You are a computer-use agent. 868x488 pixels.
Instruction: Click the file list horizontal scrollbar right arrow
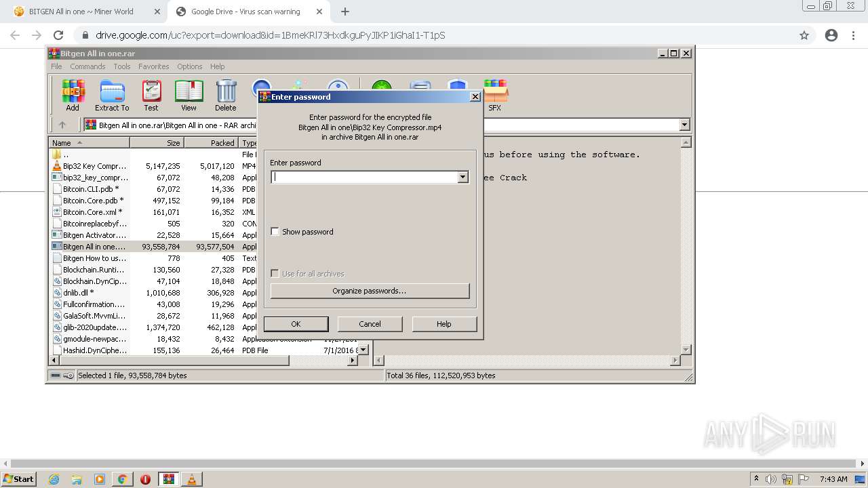click(353, 361)
